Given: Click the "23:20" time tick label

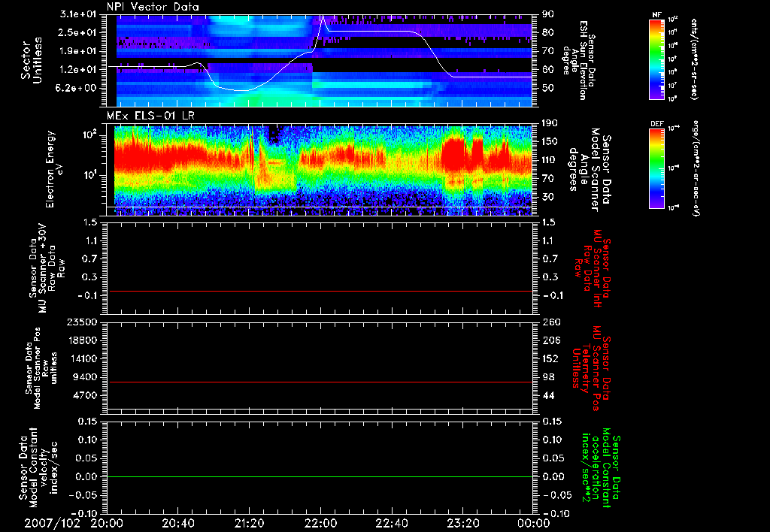Looking at the screenshot, I should click(462, 524).
